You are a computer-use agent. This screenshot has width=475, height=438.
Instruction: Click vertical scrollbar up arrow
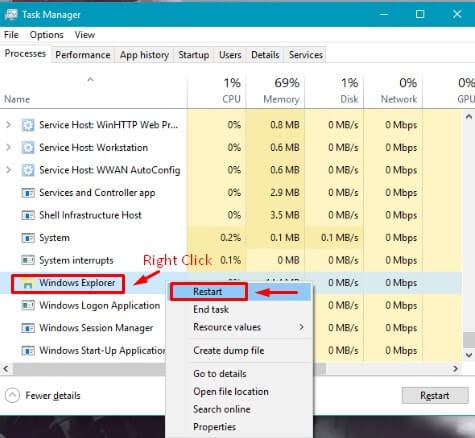(468, 117)
